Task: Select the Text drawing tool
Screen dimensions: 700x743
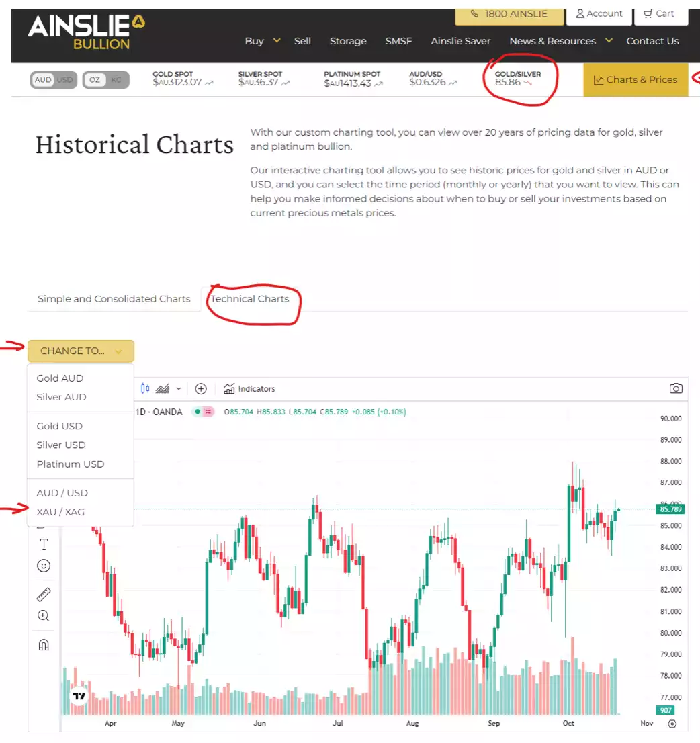Action: 44,544
